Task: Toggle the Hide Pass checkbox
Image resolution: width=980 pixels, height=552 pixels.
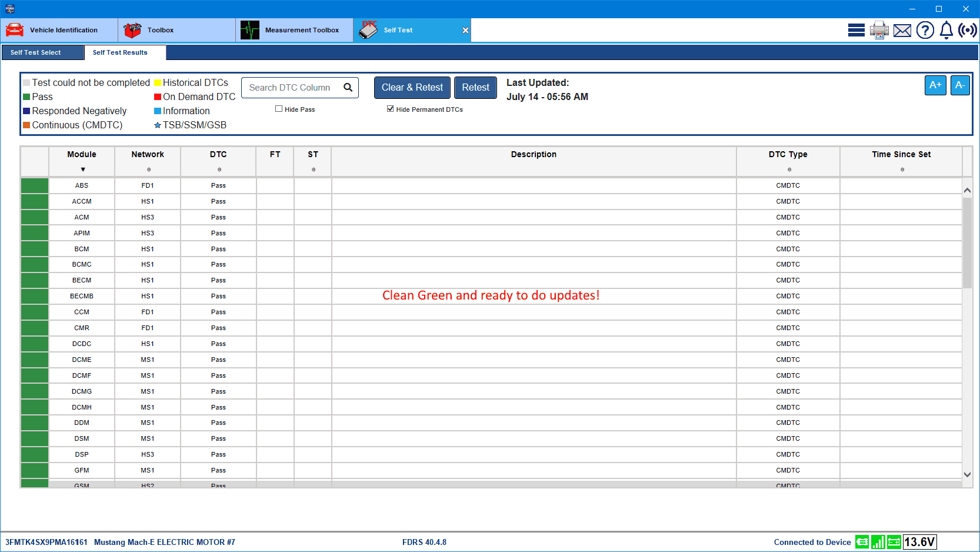Action: [279, 109]
